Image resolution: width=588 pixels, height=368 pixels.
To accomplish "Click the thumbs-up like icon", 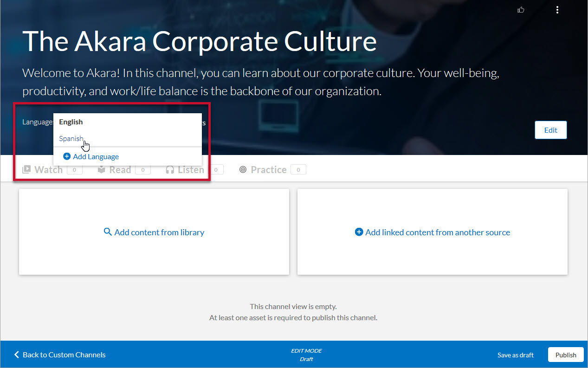I will point(521,10).
